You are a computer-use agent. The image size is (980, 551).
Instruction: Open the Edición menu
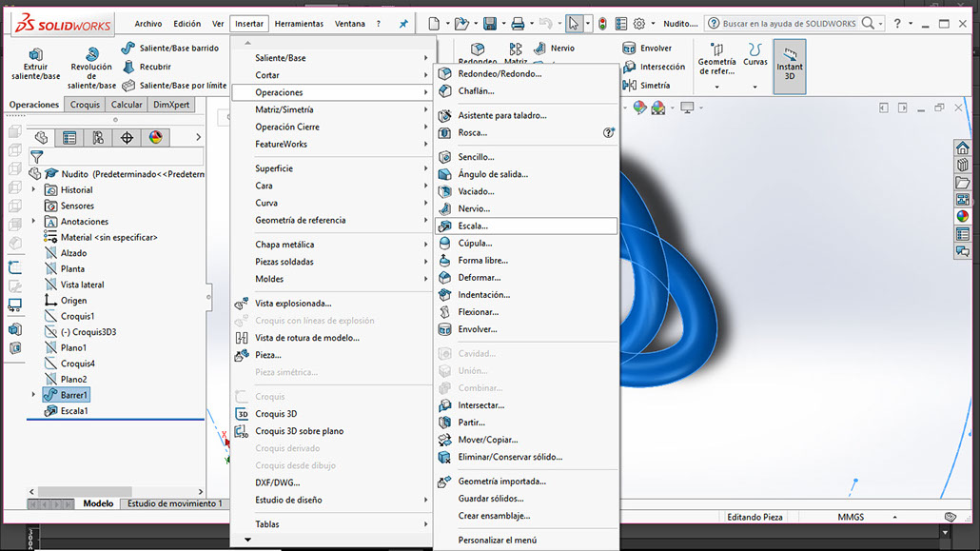coord(186,24)
